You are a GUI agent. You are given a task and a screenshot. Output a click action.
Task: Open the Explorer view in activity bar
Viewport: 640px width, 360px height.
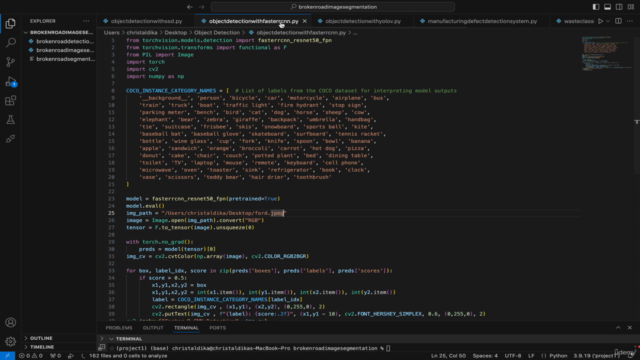pos(11,24)
